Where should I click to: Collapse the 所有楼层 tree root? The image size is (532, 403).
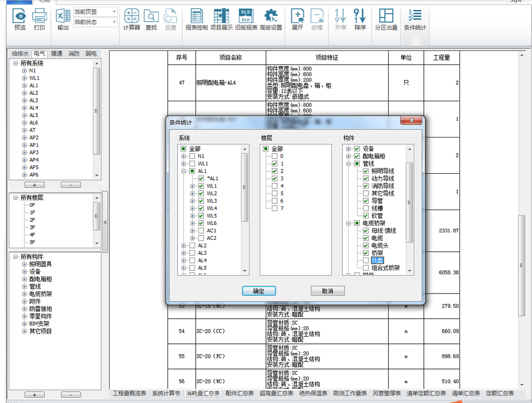click(x=15, y=197)
